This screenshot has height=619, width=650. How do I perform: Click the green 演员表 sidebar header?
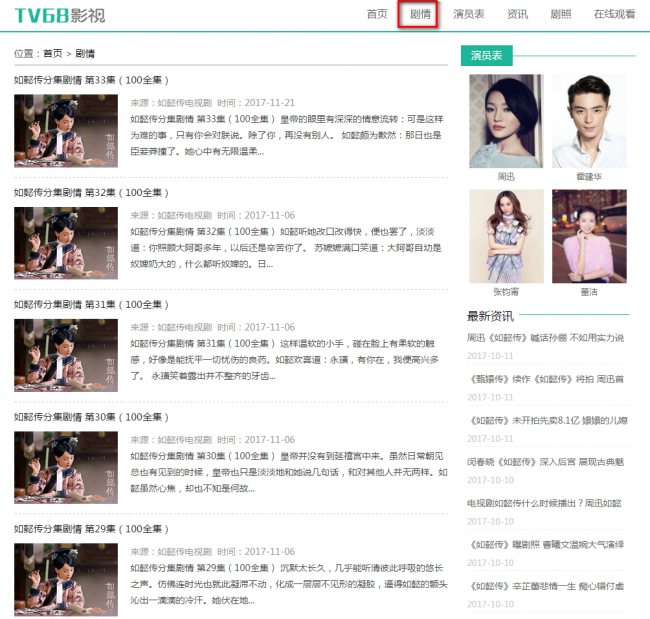tap(486, 55)
